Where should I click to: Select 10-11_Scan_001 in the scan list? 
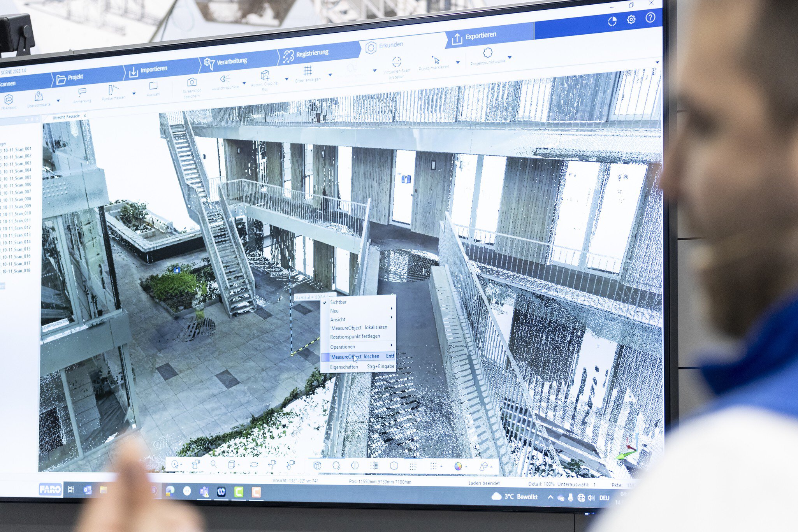click(16, 149)
